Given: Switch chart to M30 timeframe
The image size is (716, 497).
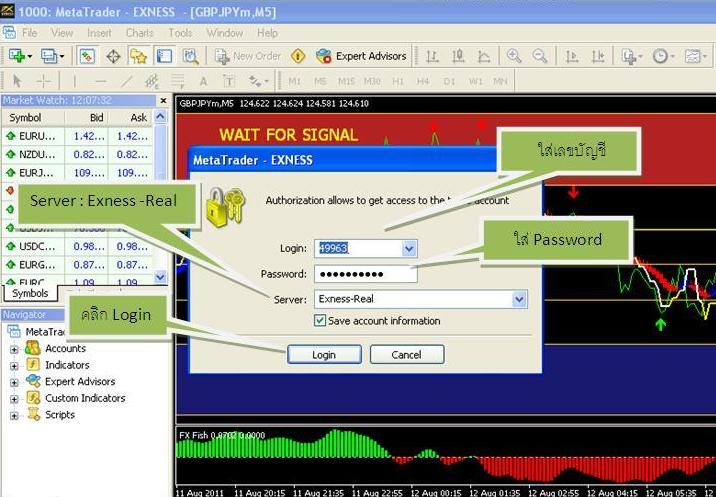Looking at the screenshot, I should [x=372, y=81].
